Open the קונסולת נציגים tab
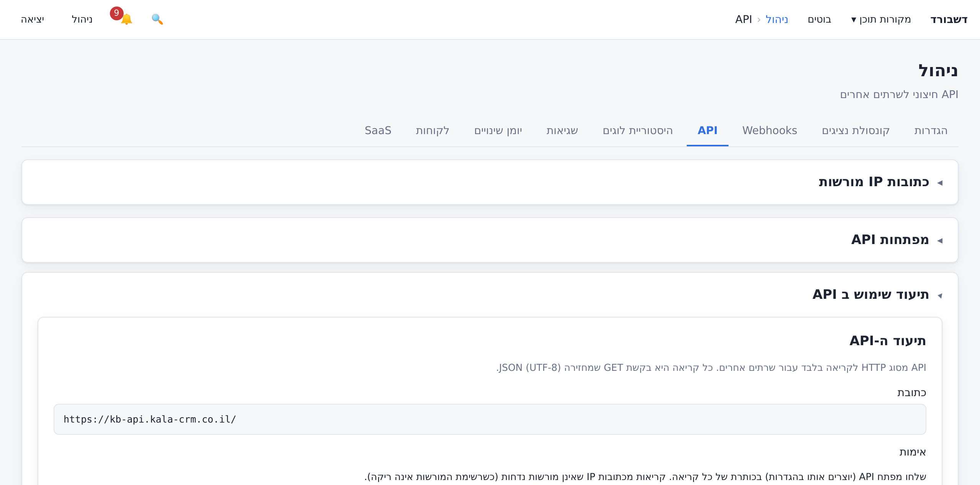The width and height of the screenshot is (980, 485). [x=856, y=131]
